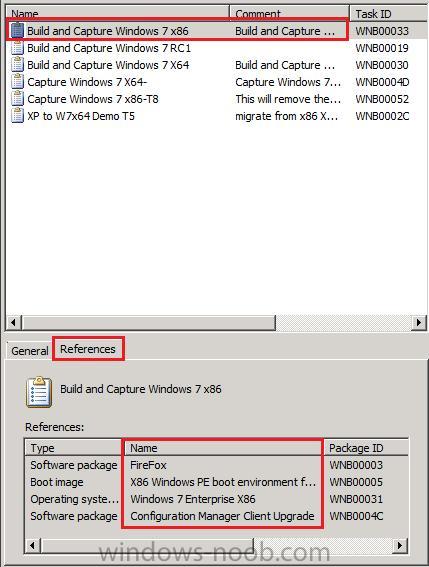The height and width of the screenshot is (567, 429).
Task: Click the Boot image type cell
Action: pyautogui.click(x=57, y=482)
